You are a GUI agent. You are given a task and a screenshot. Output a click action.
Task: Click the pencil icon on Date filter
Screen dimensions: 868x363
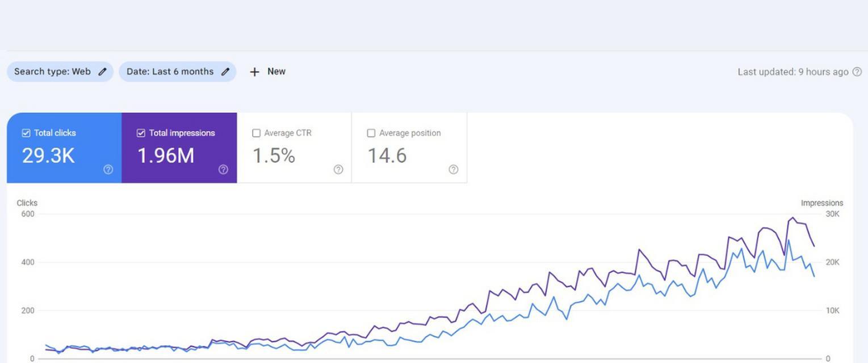coord(225,71)
